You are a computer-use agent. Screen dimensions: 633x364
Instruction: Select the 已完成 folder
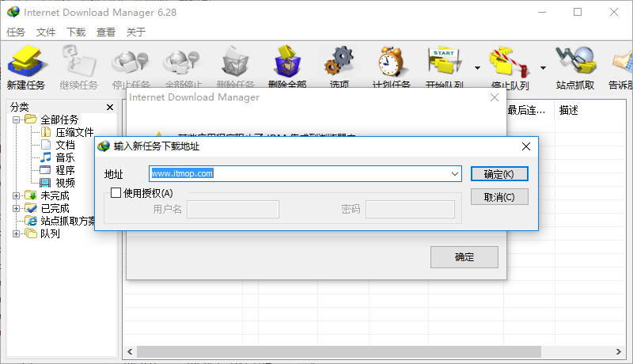55,209
